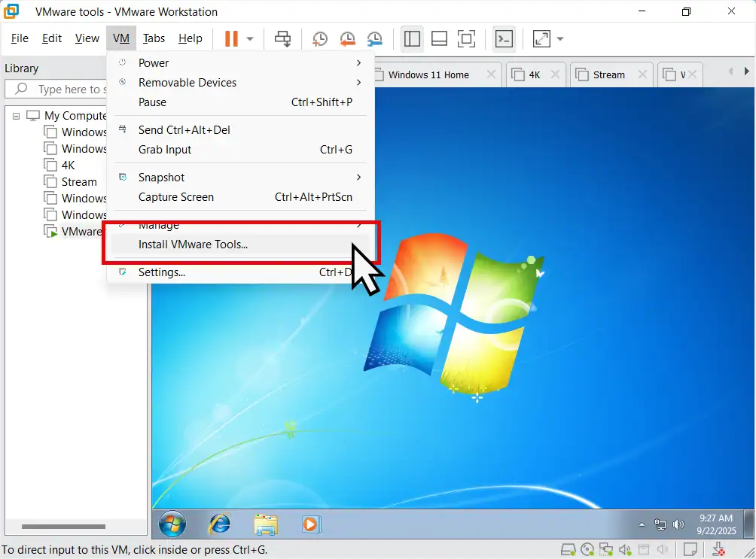Screen dimensions: 756x559
Task: Close the Windows 11 Home tab
Action: pyautogui.click(x=491, y=74)
